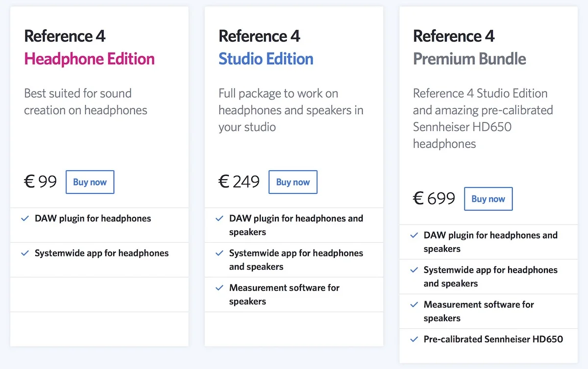Screen dimensions: 588x369
Task: Select the Headphone Edition pink title
Action: (x=89, y=59)
